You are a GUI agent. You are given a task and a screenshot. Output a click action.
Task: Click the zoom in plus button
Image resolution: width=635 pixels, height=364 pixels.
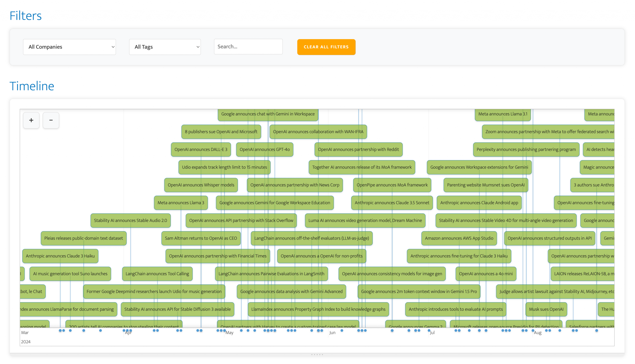coord(31,120)
